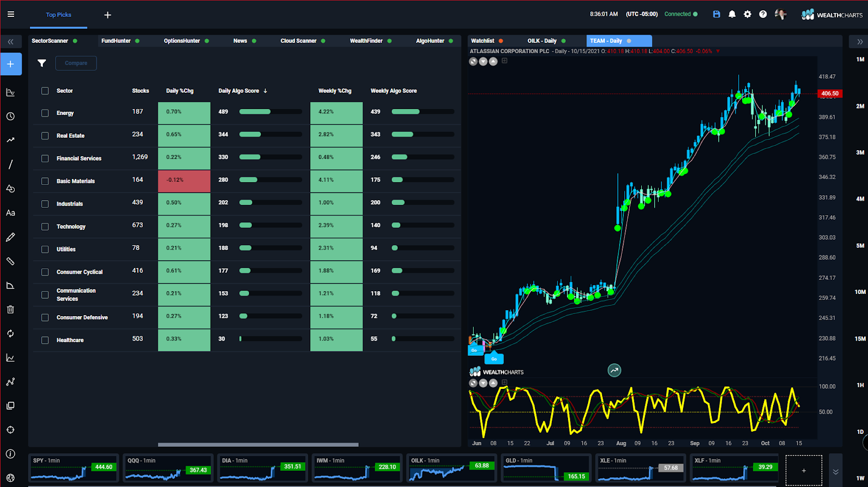Open help via the question mark icon

(763, 14)
